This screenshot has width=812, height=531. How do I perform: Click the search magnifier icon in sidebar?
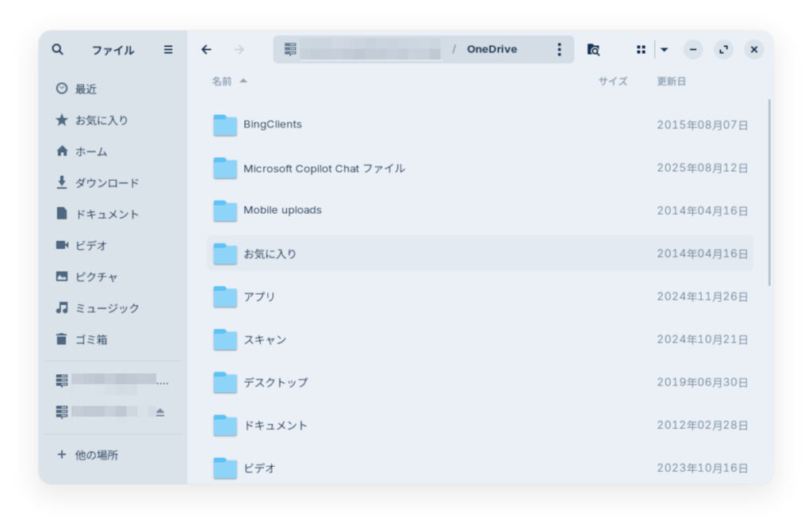pyautogui.click(x=57, y=49)
